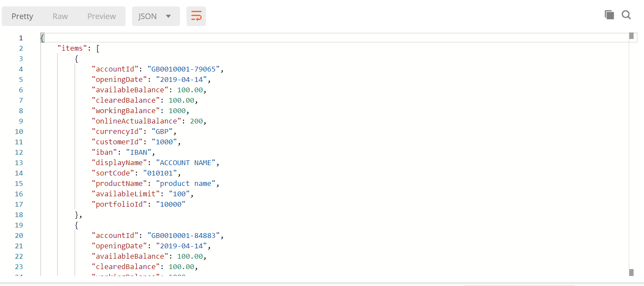Click the "GB0010001-79065" accountId value

click(x=185, y=69)
